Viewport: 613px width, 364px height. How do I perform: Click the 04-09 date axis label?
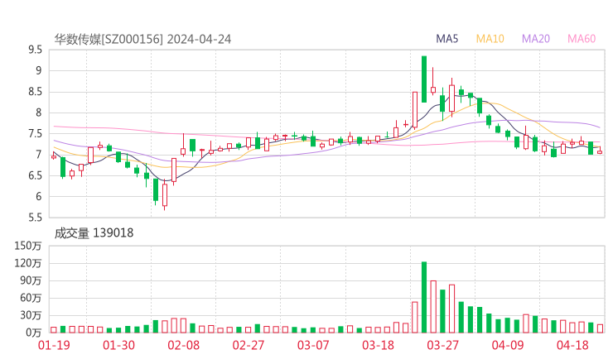pos(508,345)
